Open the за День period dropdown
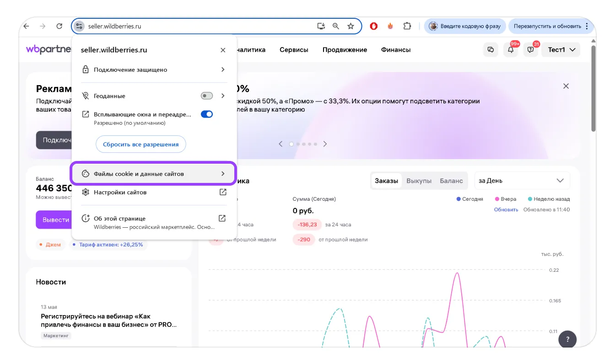This screenshot has width=615, height=364. (x=522, y=181)
